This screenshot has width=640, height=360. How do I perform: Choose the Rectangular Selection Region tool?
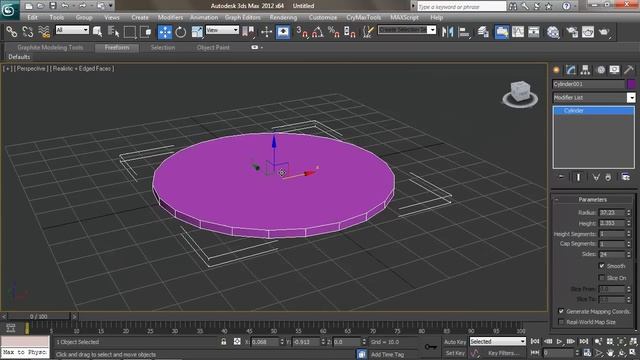pos(129,31)
